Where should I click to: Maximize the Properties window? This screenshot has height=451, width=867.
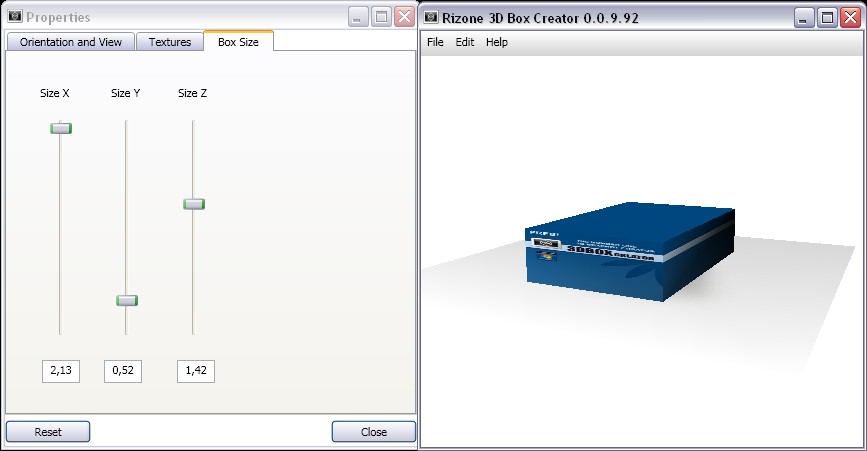(382, 17)
